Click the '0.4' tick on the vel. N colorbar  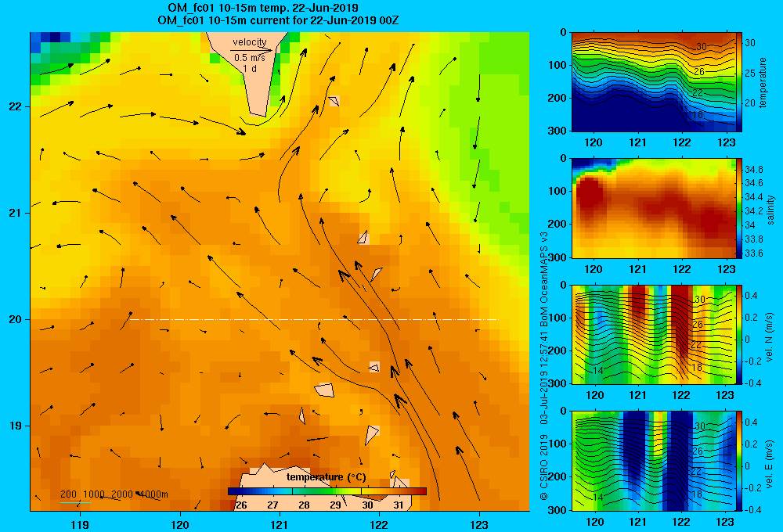tap(751, 296)
